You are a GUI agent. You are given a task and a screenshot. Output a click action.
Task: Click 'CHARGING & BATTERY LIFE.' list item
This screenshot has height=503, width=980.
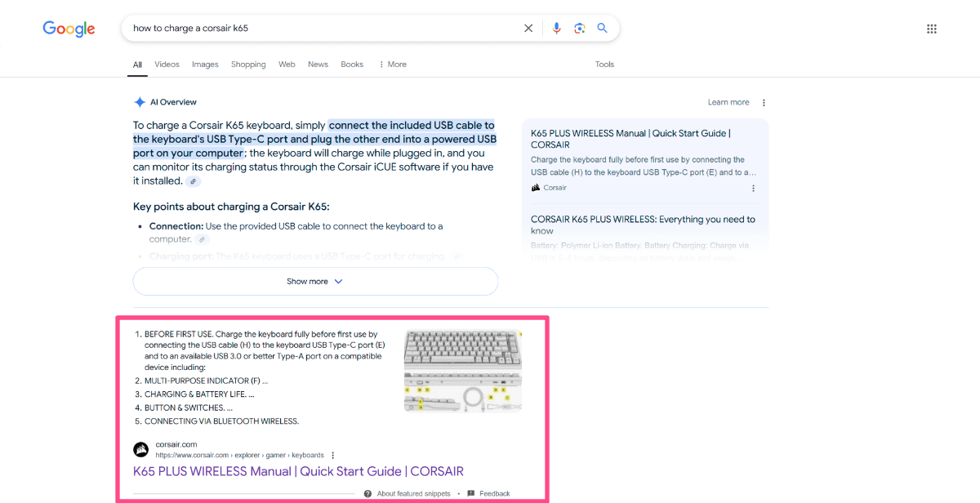click(x=199, y=394)
